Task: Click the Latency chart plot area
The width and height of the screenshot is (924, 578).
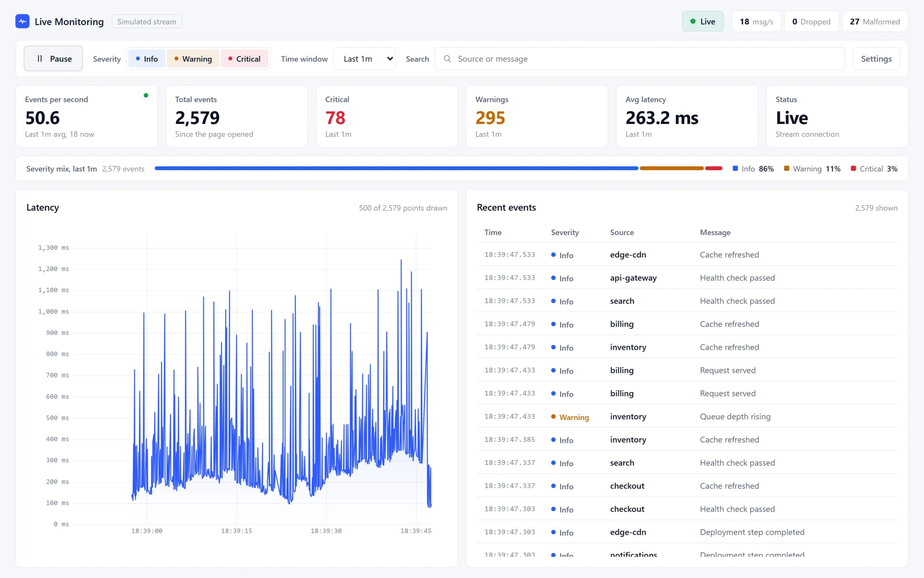Action: 252,379
